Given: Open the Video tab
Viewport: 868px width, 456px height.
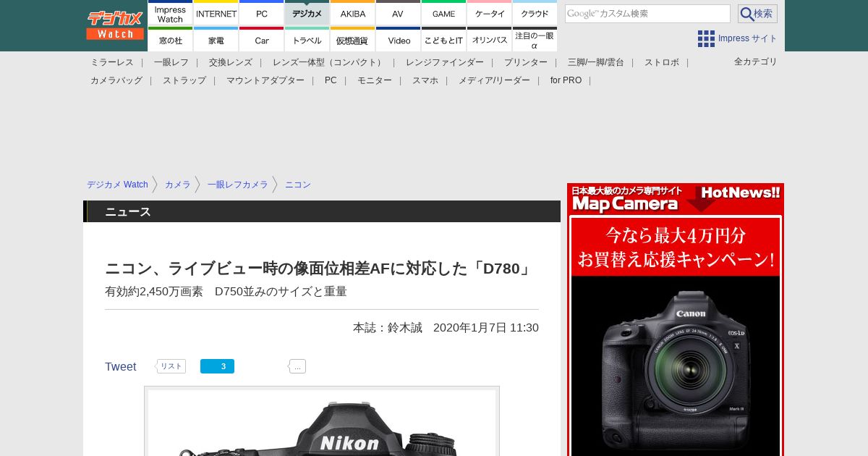Looking at the screenshot, I should 398,39.
